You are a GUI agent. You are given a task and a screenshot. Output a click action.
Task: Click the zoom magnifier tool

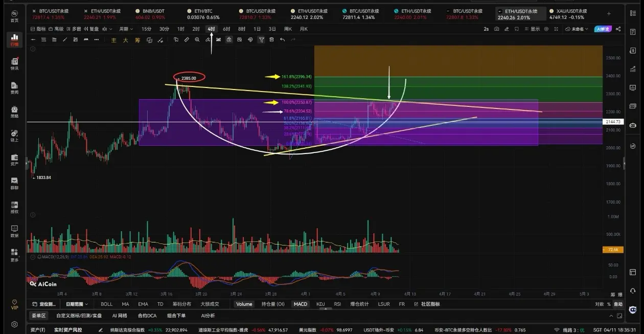point(197,39)
